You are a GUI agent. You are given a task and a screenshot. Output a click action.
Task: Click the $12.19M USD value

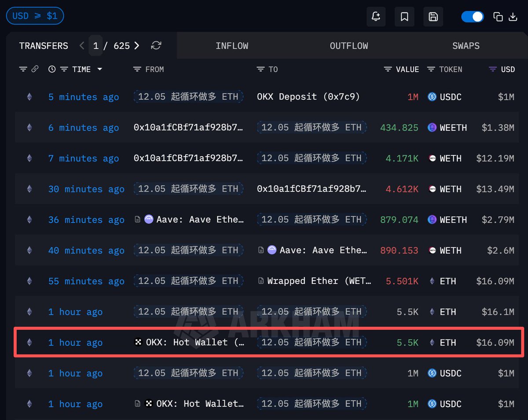click(x=495, y=158)
